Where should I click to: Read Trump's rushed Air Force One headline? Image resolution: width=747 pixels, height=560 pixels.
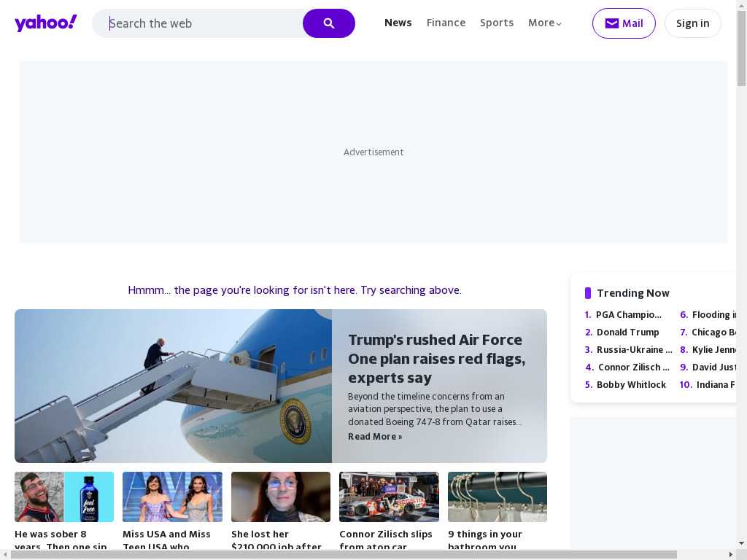point(436,359)
